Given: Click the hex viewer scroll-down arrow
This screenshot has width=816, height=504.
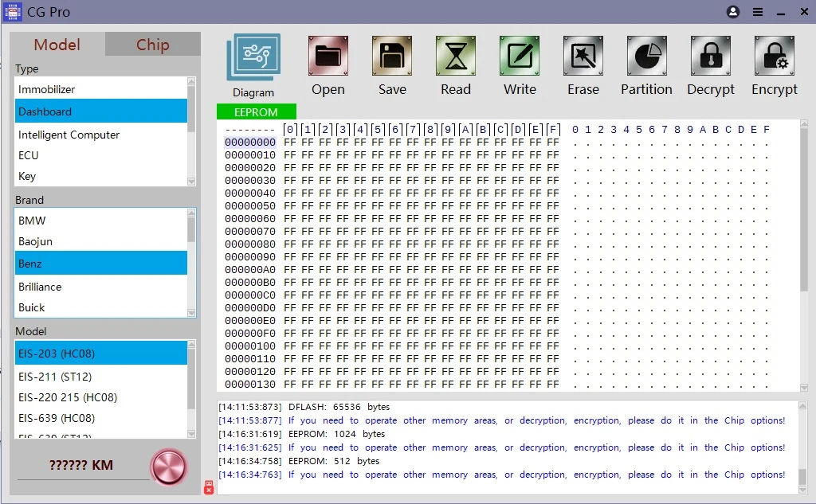Looking at the screenshot, I should click(804, 388).
